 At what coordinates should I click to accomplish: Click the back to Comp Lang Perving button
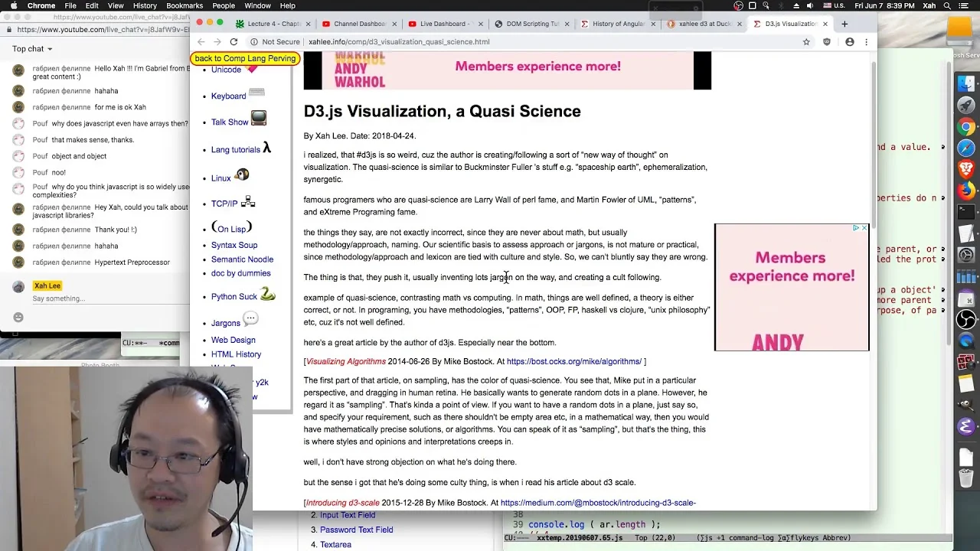pyautogui.click(x=245, y=58)
